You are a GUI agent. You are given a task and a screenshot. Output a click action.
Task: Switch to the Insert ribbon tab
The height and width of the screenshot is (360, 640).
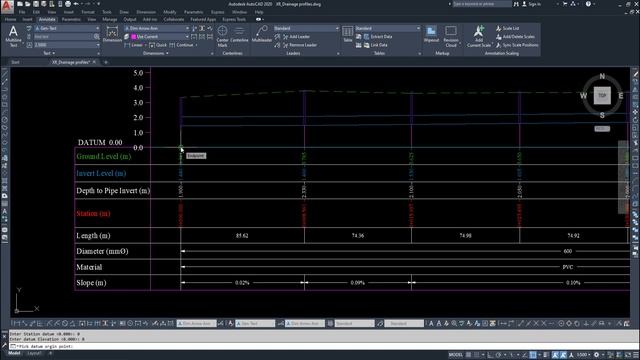tap(27, 19)
